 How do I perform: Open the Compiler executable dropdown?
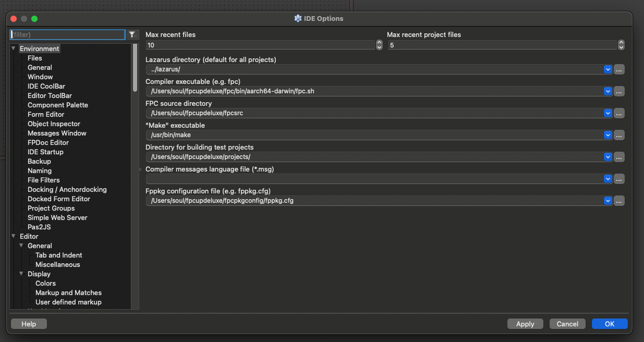[x=607, y=91]
